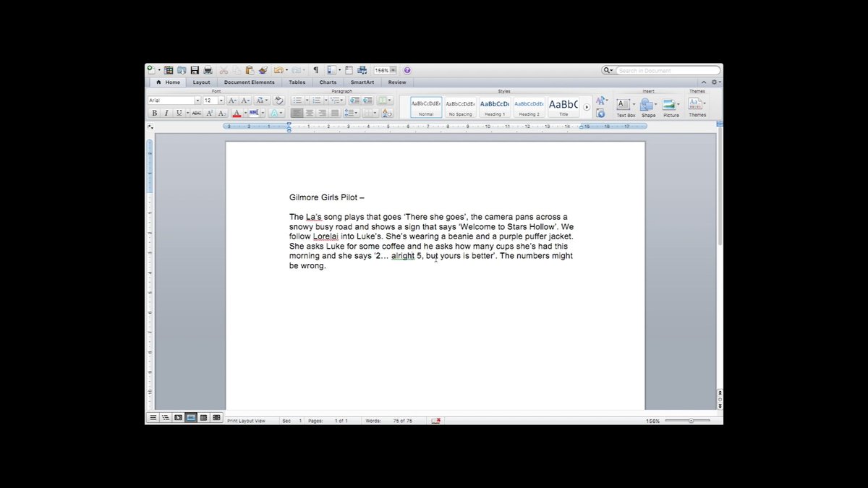The image size is (868, 488).
Task: Apply the Heading 1 style
Action: pos(495,107)
